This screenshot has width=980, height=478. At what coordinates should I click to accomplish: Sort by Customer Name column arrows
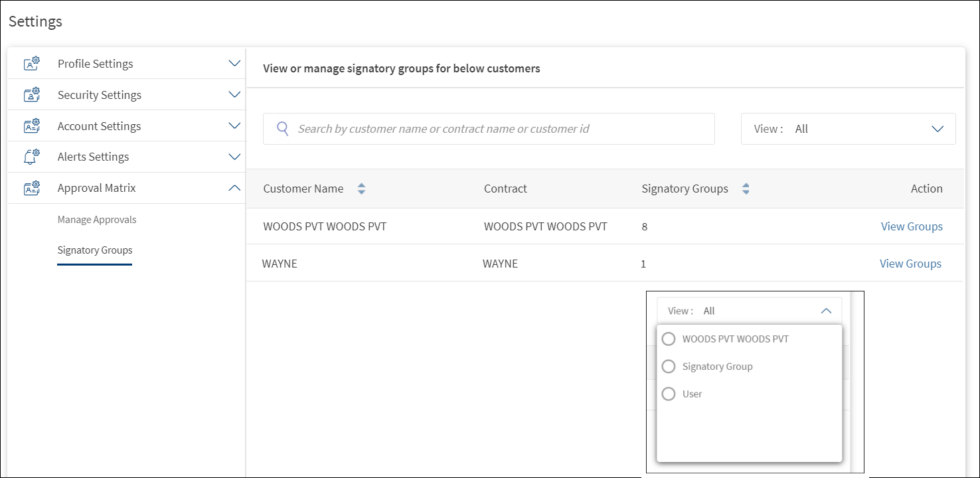(361, 189)
